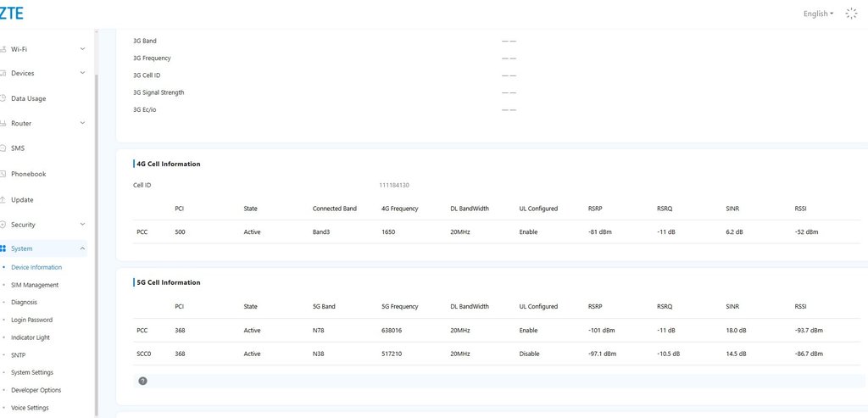Click the 5G RSRP value -101 dBm

(x=602, y=331)
